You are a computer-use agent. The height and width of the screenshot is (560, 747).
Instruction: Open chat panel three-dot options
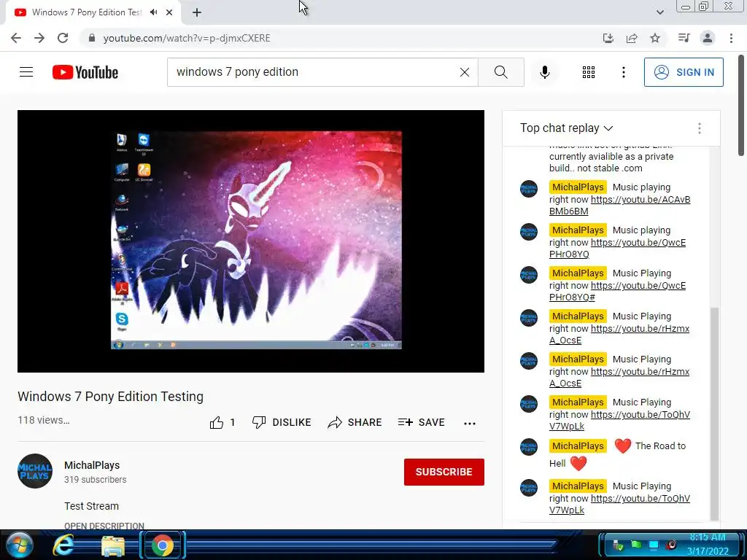click(x=699, y=128)
